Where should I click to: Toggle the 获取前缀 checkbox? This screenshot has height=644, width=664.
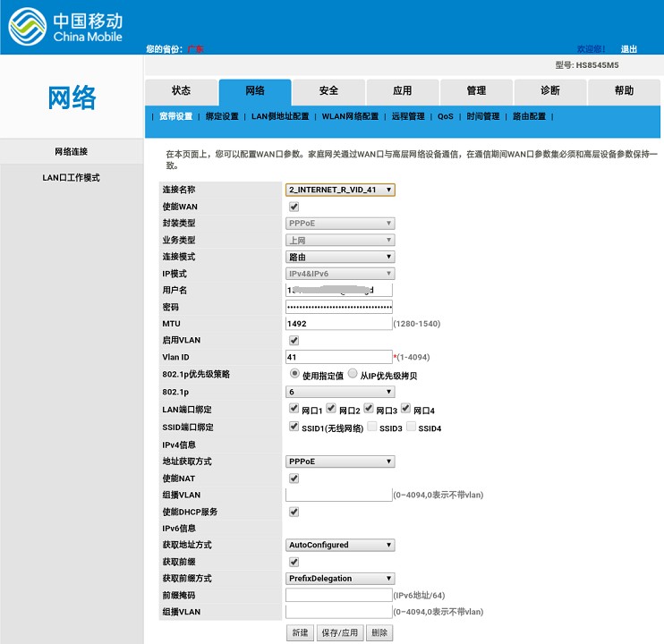click(294, 562)
